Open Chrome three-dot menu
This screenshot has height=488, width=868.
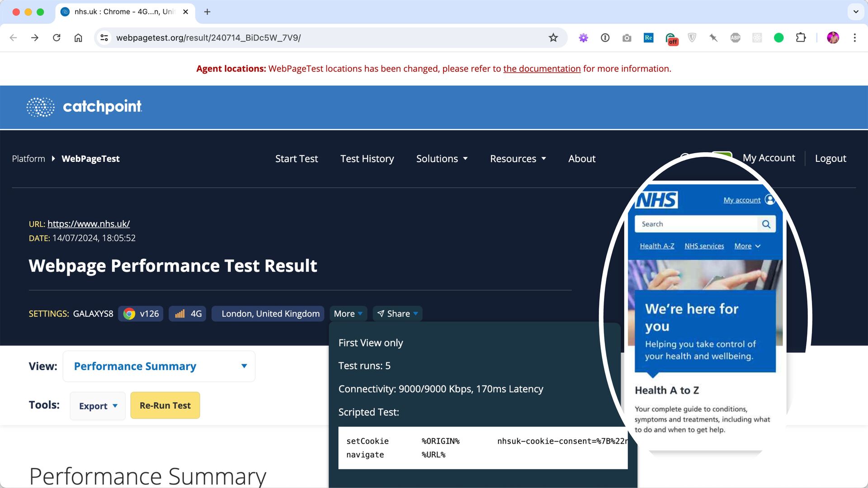pyautogui.click(x=854, y=38)
